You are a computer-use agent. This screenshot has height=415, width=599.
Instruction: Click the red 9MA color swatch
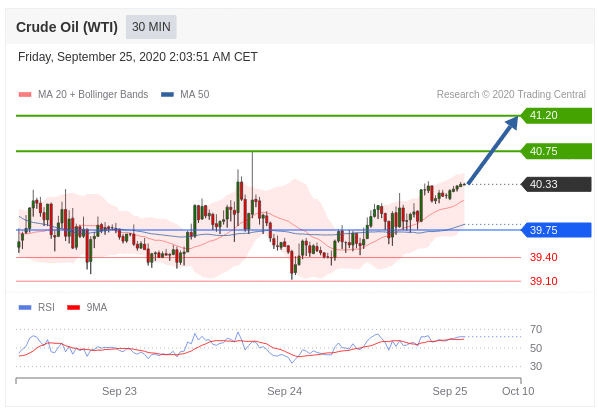tap(73, 307)
